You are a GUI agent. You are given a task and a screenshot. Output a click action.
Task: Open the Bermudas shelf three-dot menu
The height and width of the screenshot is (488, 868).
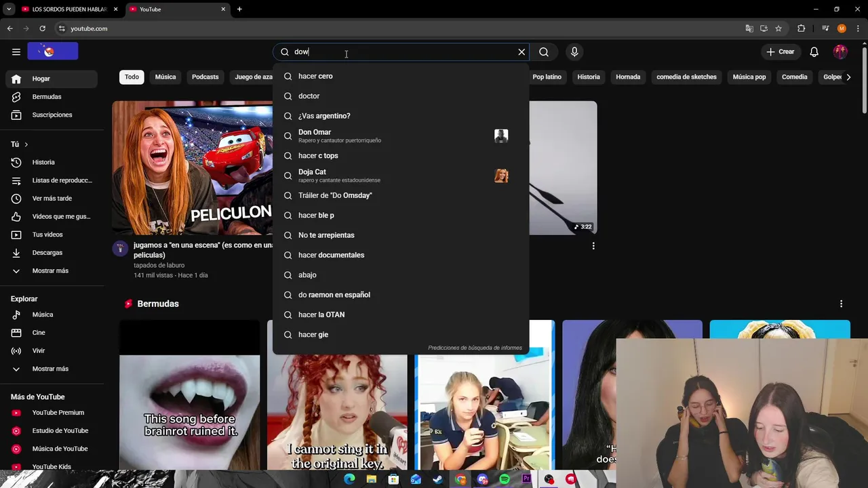[x=841, y=304]
